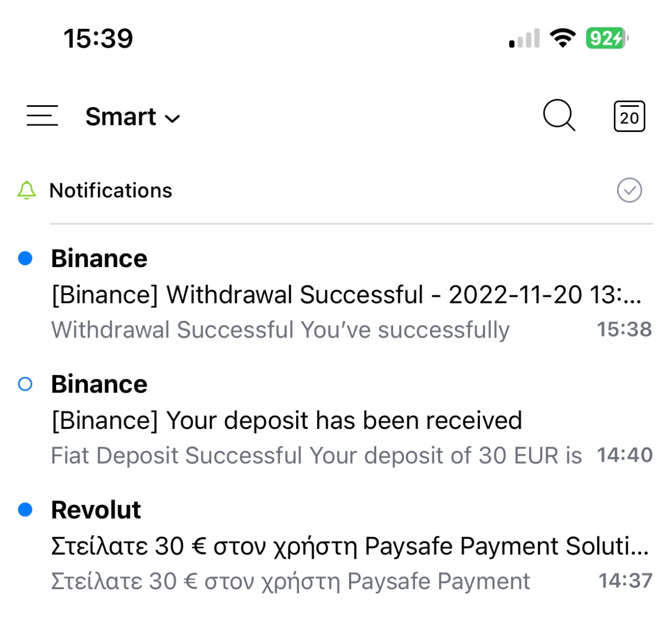The image size is (672, 641).
Task: Select the first Binance sender name
Action: pos(99,258)
